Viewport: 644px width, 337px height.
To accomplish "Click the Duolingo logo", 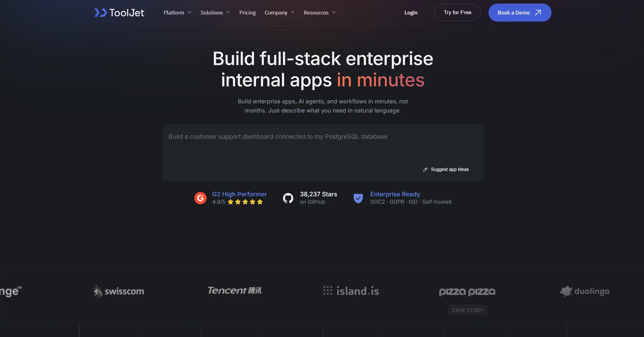I will pyautogui.click(x=584, y=291).
